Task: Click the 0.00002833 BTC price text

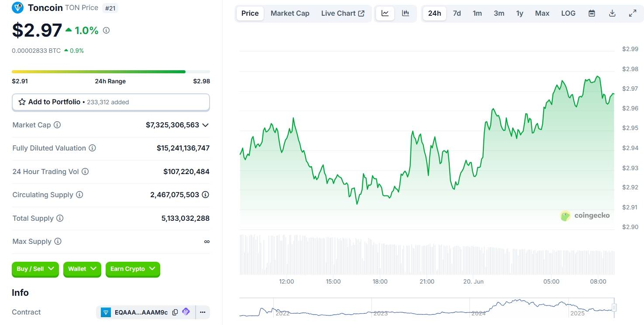Action: click(36, 51)
